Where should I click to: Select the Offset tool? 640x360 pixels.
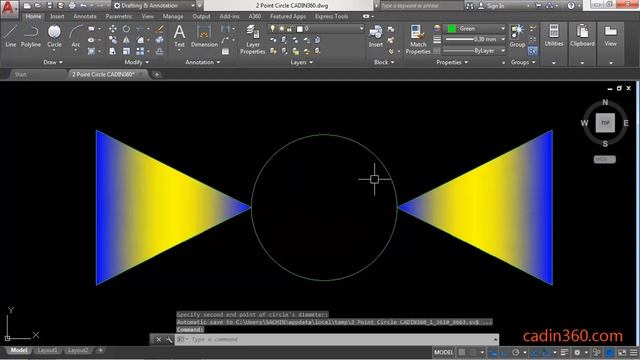[x=160, y=51]
